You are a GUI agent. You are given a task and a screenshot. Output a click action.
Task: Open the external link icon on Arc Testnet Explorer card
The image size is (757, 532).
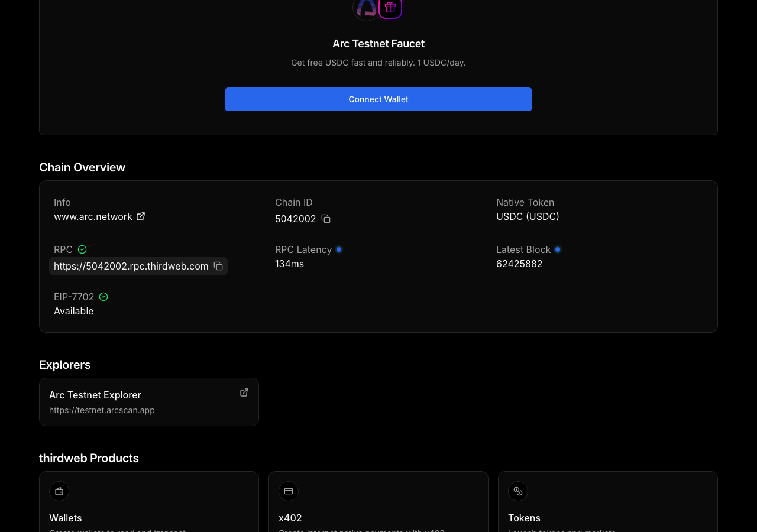coord(244,392)
